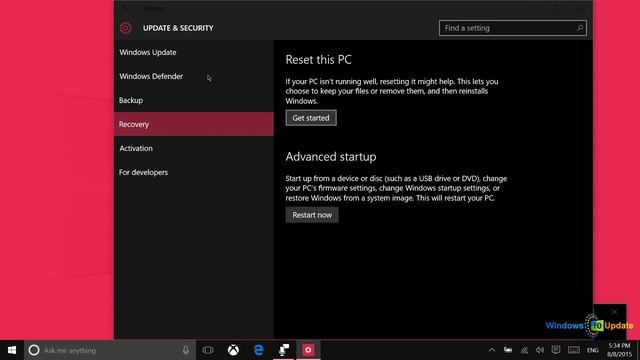This screenshot has width=640, height=360.
Task: Focus the Find a setting search box
Action: tap(513, 28)
